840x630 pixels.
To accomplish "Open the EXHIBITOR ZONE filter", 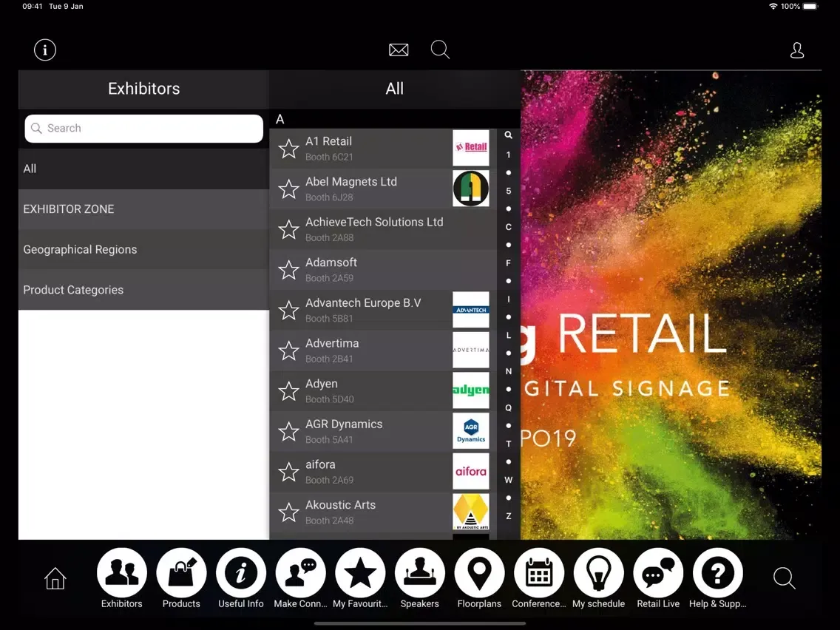I will pyautogui.click(x=143, y=209).
